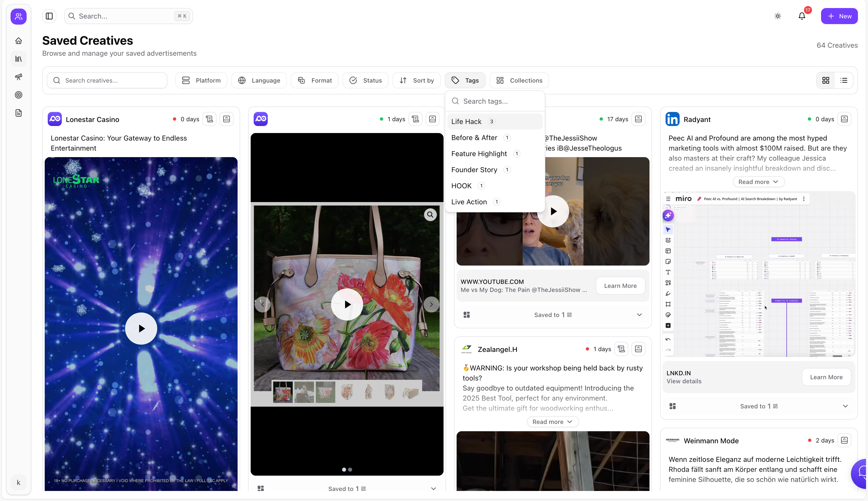
Task: Open the target icon in sidebar
Action: 19,95
